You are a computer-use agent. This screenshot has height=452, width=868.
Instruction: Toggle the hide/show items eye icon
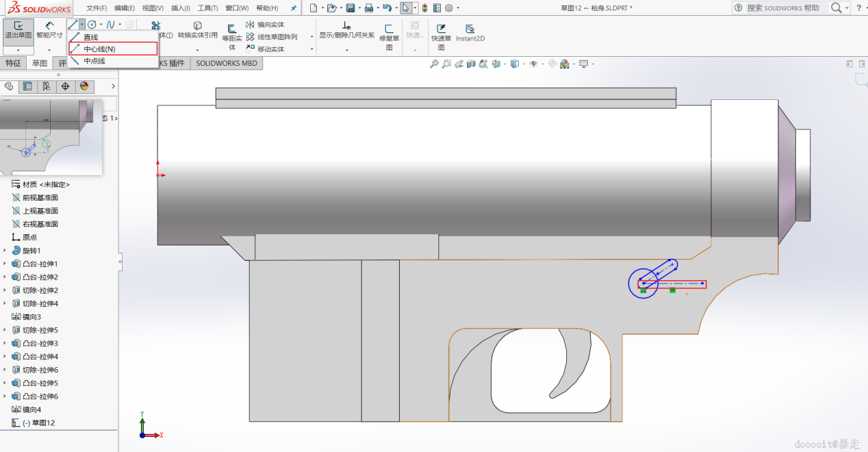(x=533, y=64)
